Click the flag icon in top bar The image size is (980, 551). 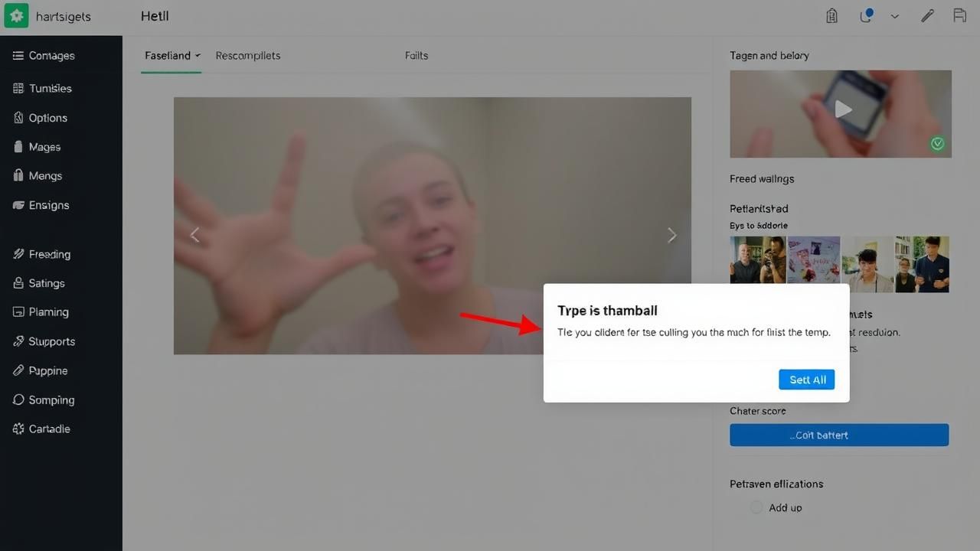coord(959,16)
